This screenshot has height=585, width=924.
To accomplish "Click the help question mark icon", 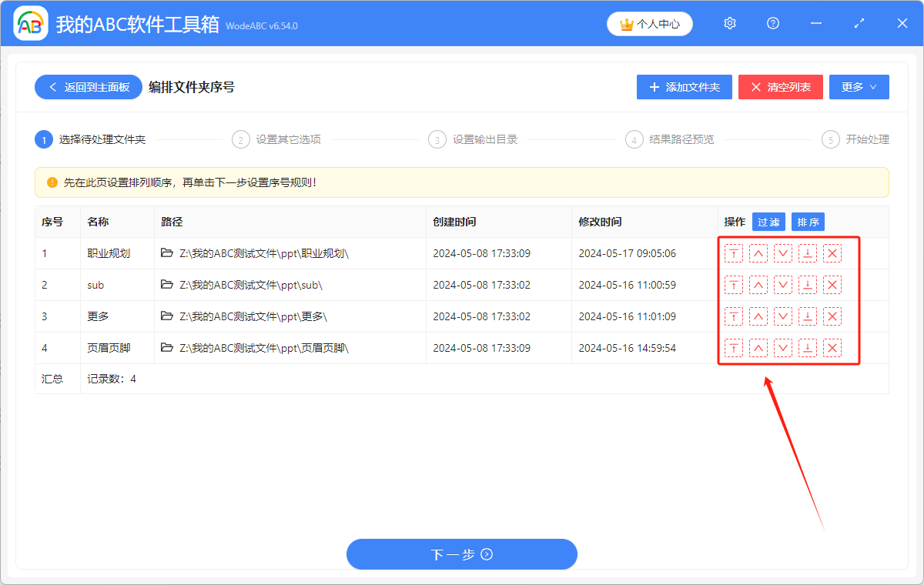I will (x=772, y=23).
